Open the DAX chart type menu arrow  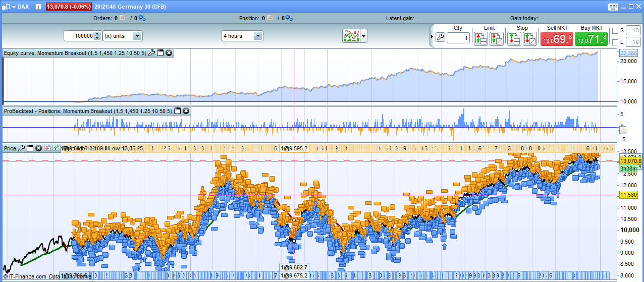[x=13, y=7]
